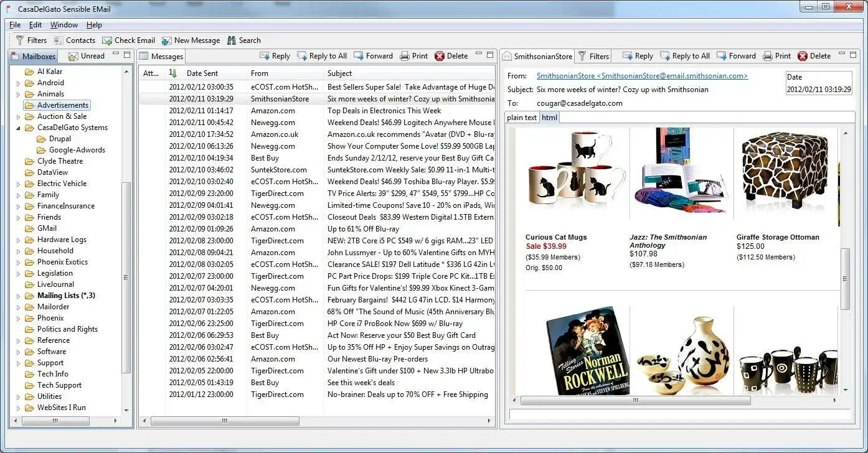
Task: Switch to the Filters tab in preview
Action: (x=593, y=56)
